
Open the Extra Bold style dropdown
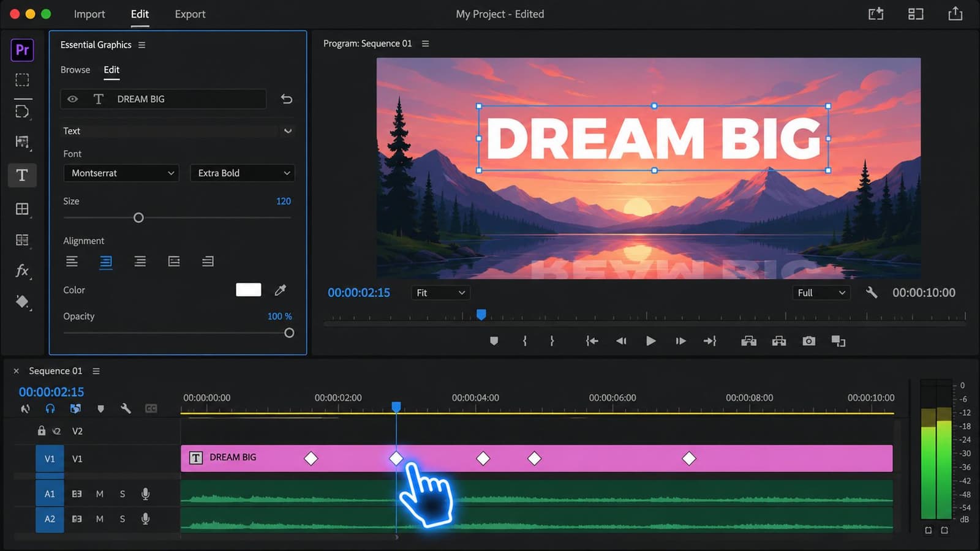[243, 173]
